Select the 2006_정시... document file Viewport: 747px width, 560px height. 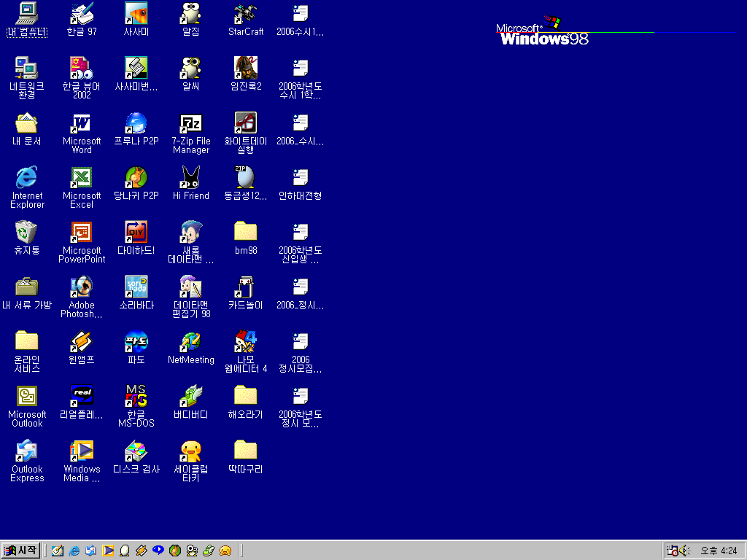pos(300,293)
